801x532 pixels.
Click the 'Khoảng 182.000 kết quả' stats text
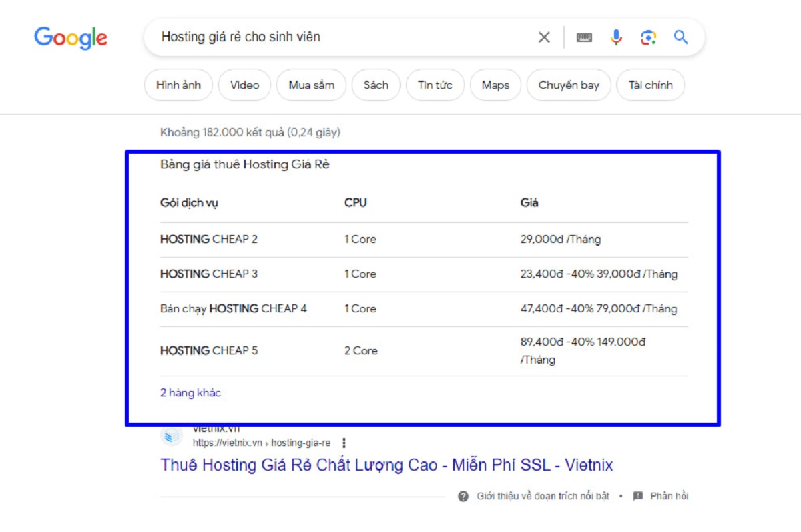pyautogui.click(x=250, y=132)
